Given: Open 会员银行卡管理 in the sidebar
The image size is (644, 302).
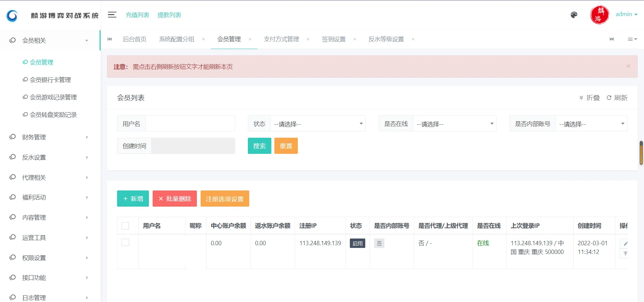Looking at the screenshot, I should tap(50, 80).
